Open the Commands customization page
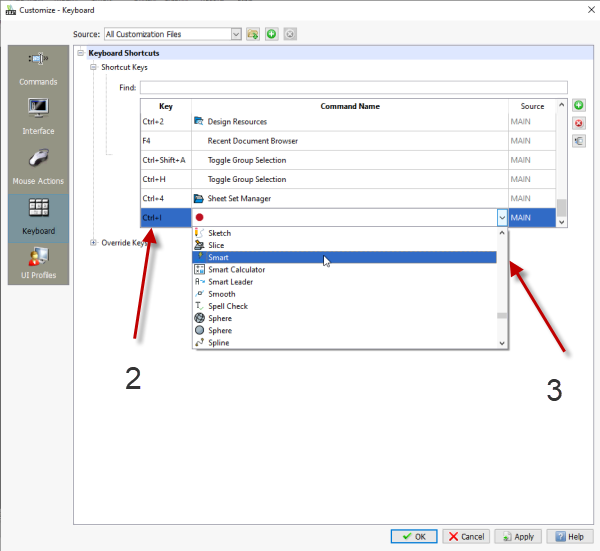 pyautogui.click(x=38, y=69)
